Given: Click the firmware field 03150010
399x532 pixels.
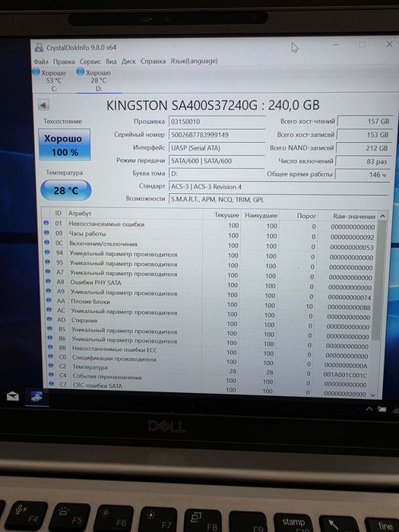Looking at the screenshot, I should [x=217, y=122].
